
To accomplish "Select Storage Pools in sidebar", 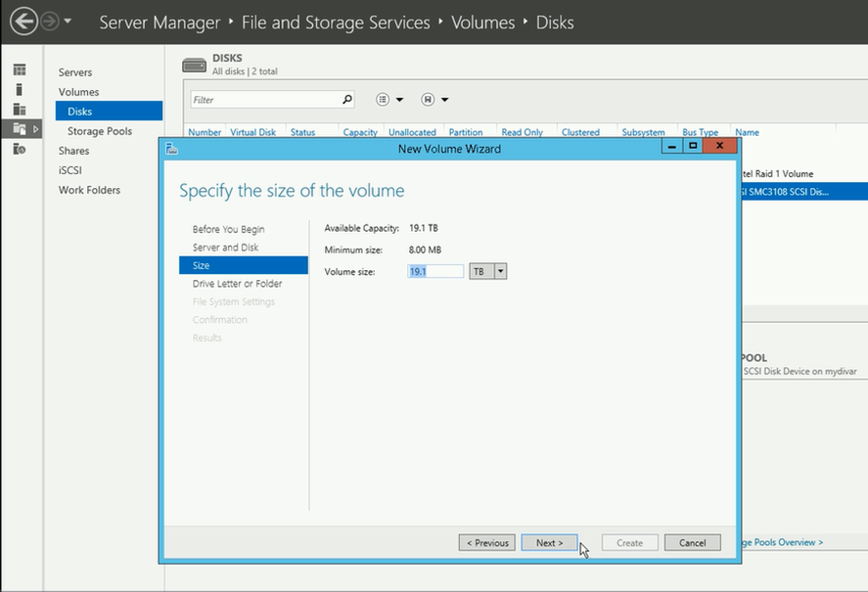I will pyautogui.click(x=99, y=131).
